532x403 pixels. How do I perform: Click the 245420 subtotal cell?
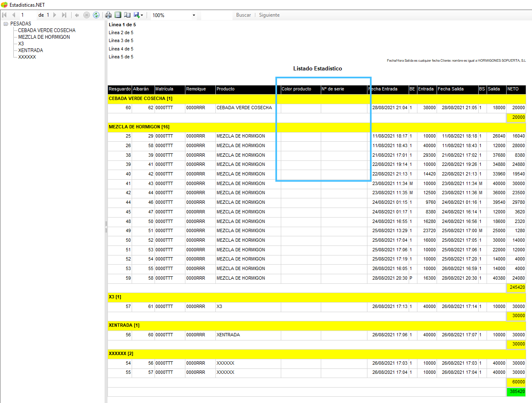click(516, 288)
